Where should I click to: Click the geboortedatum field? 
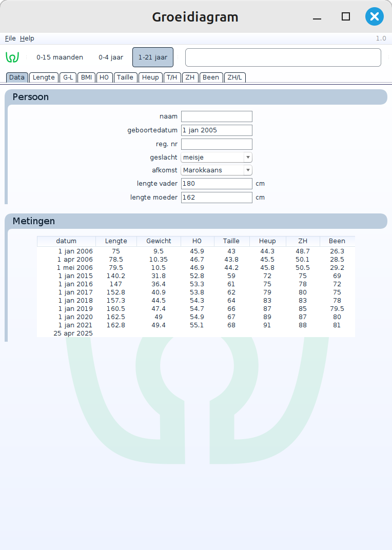point(217,130)
